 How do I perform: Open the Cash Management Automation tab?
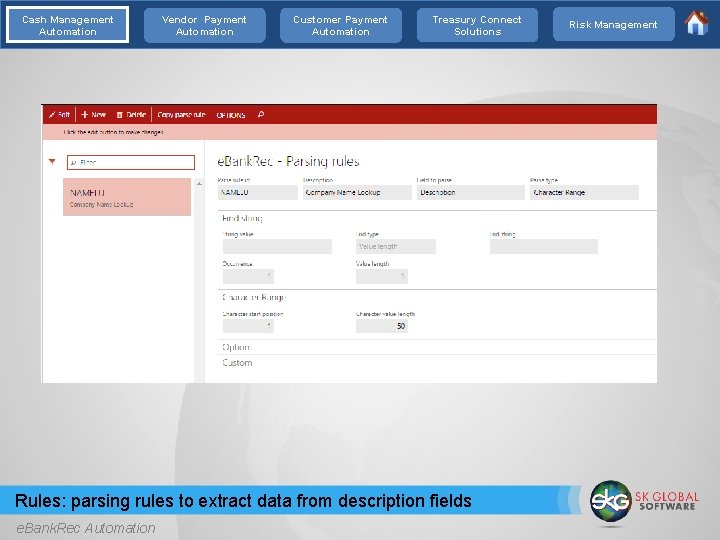[68, 25]
